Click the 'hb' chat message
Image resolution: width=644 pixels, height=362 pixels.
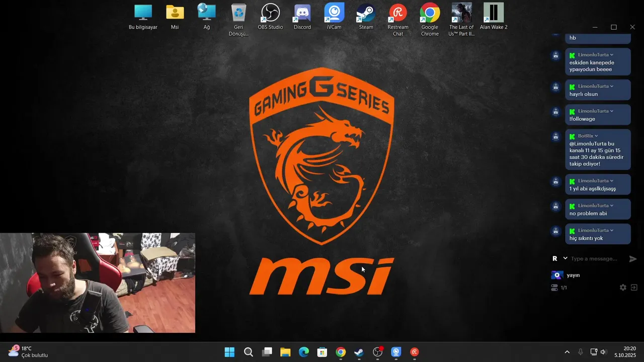[x=573, y=38]
